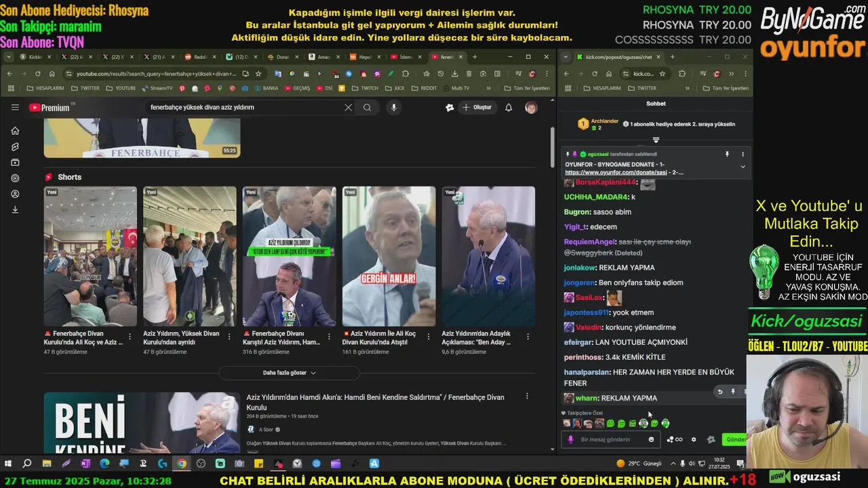The width and height of the screenshot is (868, 488).
Task: Toggle the system volume icon in tray
Action: click(x=691, y=464)
